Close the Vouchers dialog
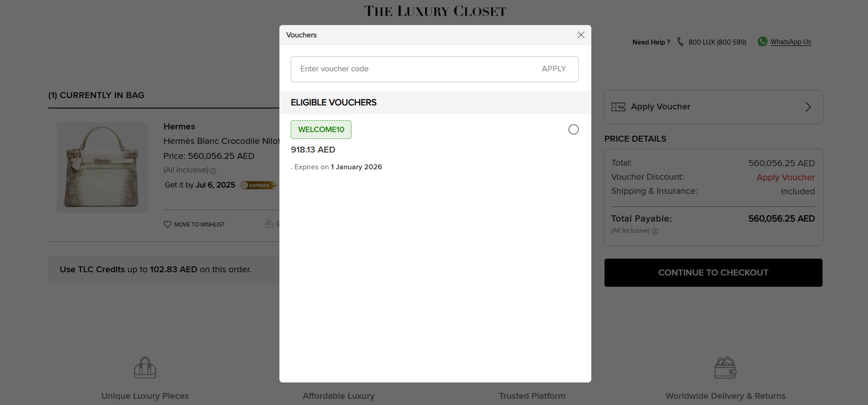868x405 pixels. pyautogui.click(x=580, y=35)
